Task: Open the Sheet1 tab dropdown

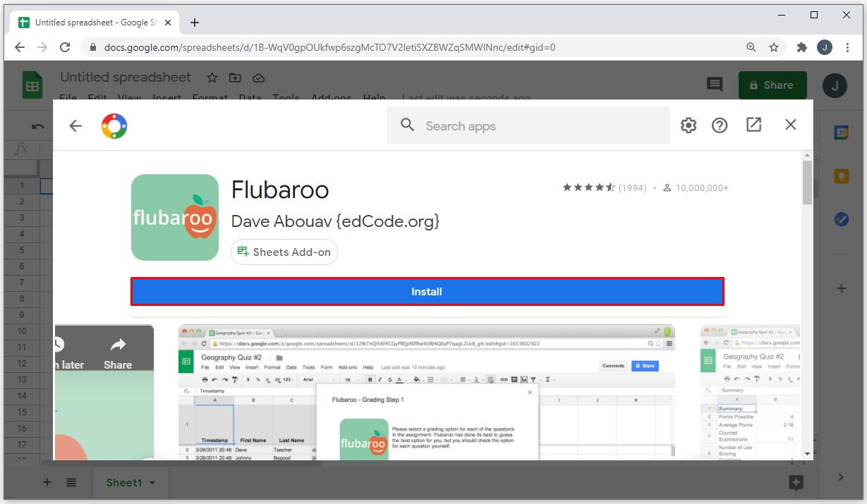Action: [x=152, y=483]
